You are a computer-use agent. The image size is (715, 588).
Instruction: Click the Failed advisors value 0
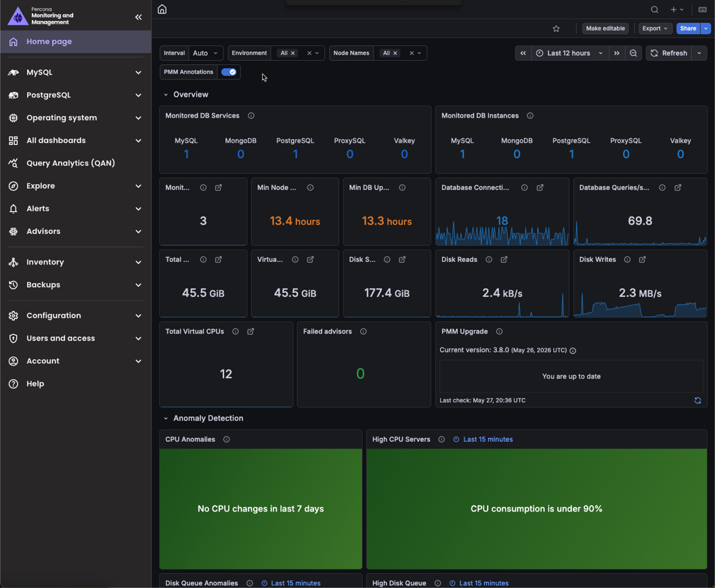click(x=360, y=374)
